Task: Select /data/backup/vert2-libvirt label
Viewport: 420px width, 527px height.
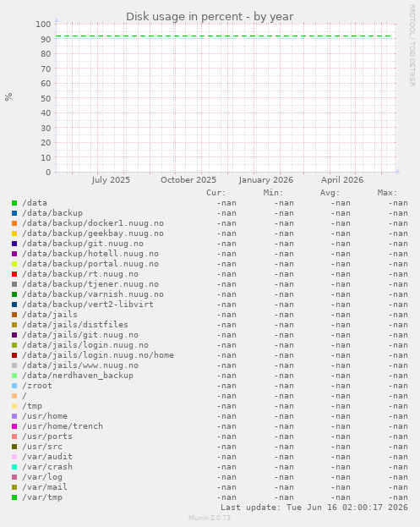Action: point(88,305)
